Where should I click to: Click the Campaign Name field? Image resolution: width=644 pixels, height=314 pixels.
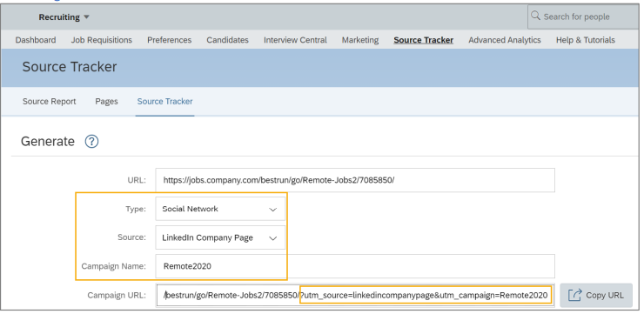(x=355, y=266)
